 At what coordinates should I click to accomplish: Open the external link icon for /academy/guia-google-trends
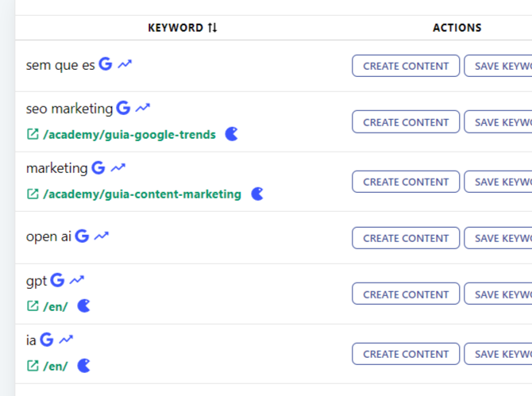click(x=33, y=134)
